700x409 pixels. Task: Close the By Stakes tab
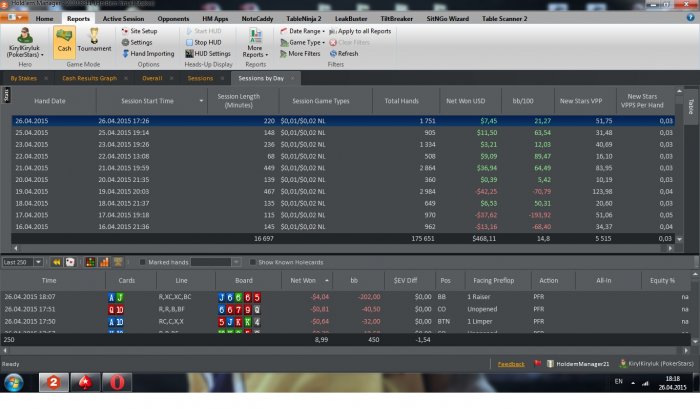click(46, 78)
